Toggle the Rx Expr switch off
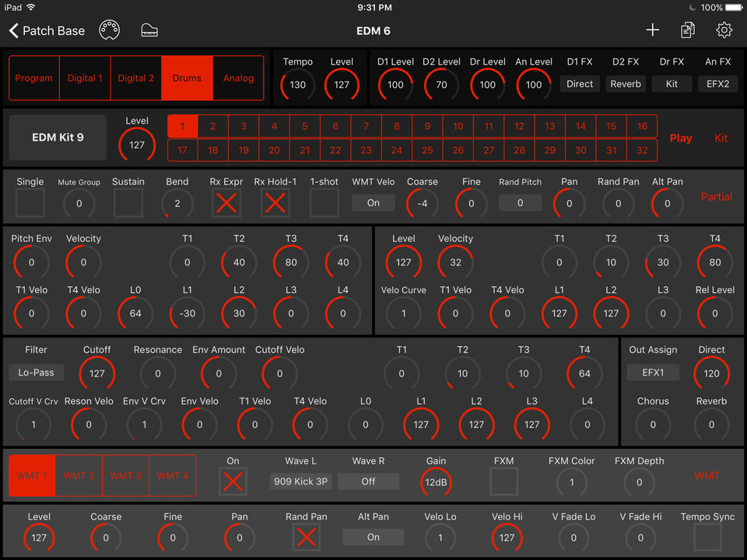The height and width of the screenshot is (560, 747). point(226,203)
